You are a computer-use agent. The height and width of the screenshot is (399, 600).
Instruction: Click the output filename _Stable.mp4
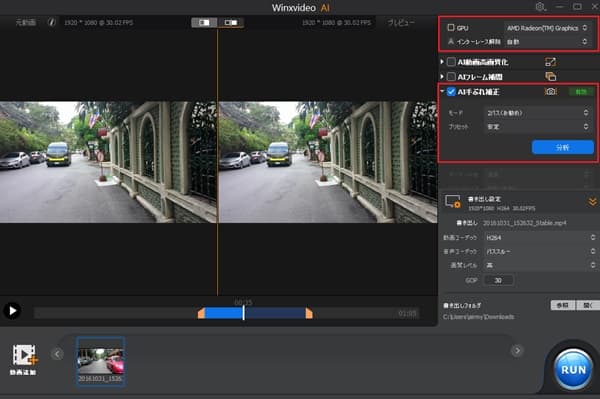[x=525, y=223]
